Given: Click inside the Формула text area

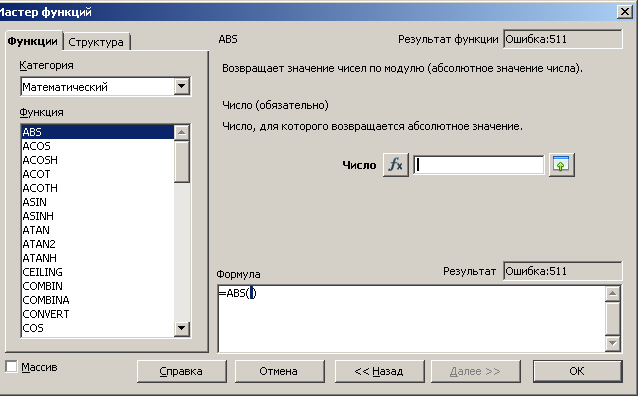Looking at the screenshot, I should (411, 319).
